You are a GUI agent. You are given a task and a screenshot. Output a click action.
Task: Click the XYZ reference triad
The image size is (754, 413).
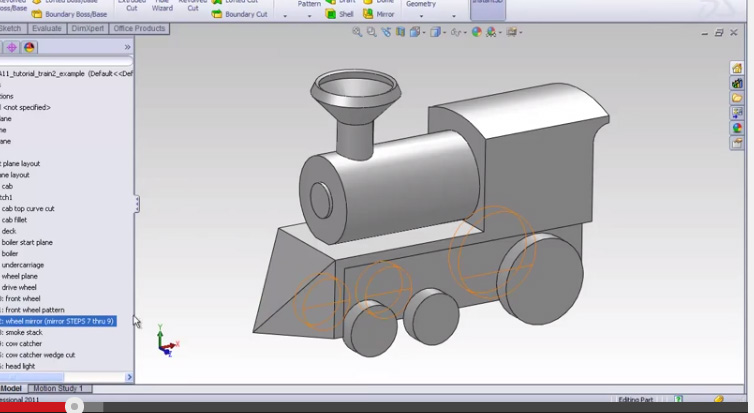(166, 340)
